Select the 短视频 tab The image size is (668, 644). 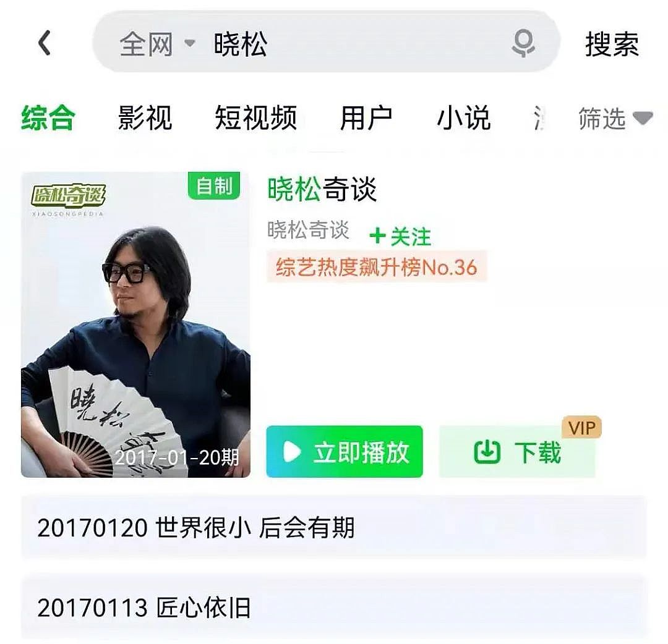pyautogui.click(x=255, y=118)
